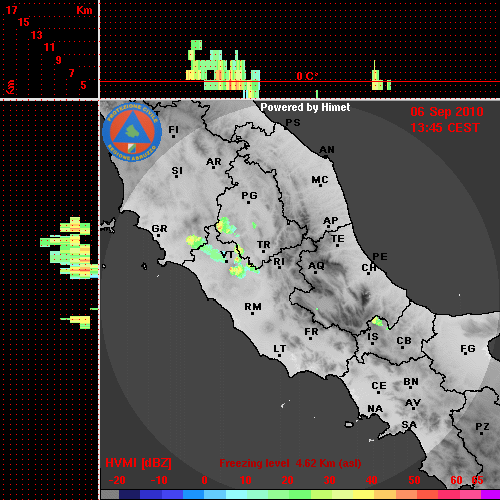Click the GR city label on map
Image resolution: width=500 pixels, height=500 pixels.
coord(159,229)
